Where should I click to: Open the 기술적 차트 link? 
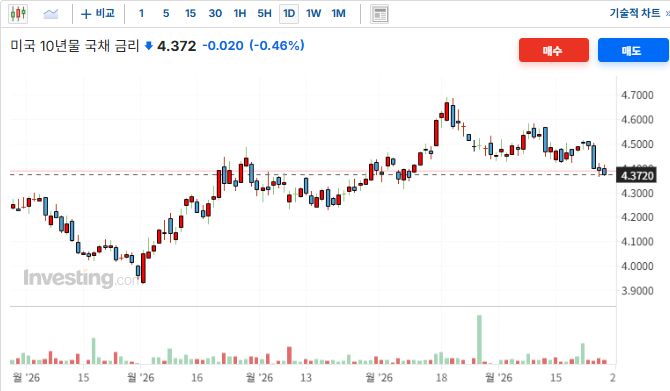coord(635,13)
